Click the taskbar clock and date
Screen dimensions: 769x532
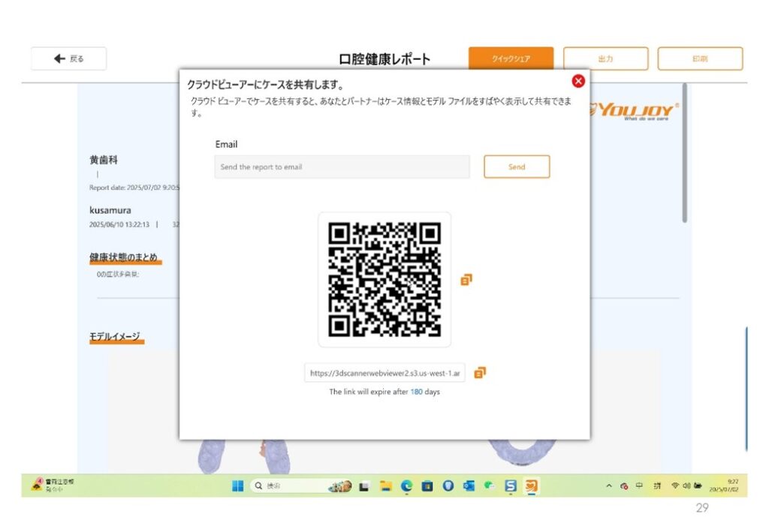[731, 486]
